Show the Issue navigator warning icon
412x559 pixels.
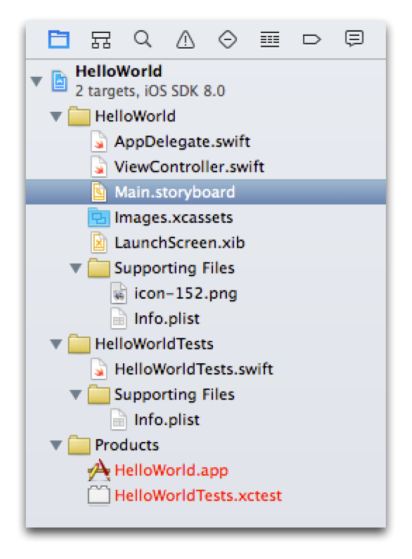point(185,39)
